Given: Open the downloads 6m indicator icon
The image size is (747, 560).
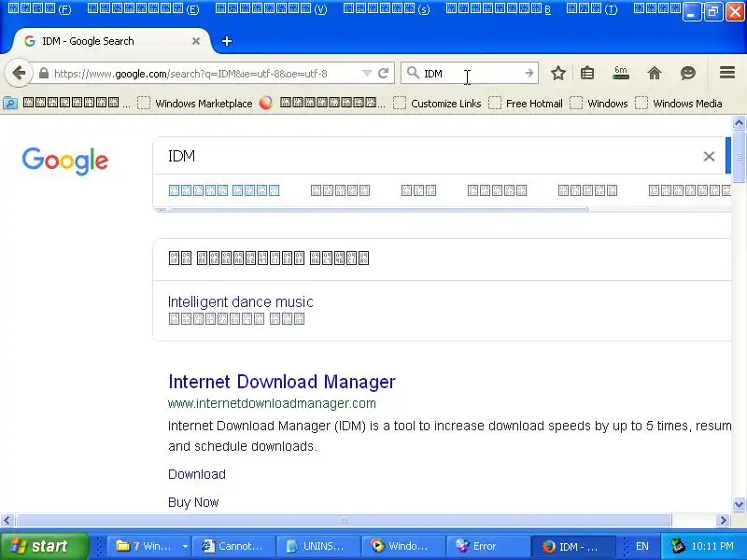Looking at the screenshot, I should [x=620, y=73].
